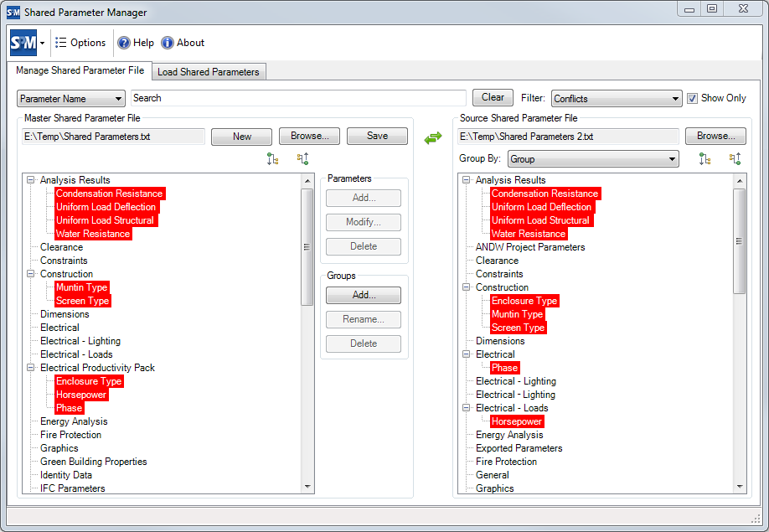The height and width of the screenshot is (532, 769).
Task: Open the SPM application menu button
Action: pyautogui.click(x=28, y=43)
